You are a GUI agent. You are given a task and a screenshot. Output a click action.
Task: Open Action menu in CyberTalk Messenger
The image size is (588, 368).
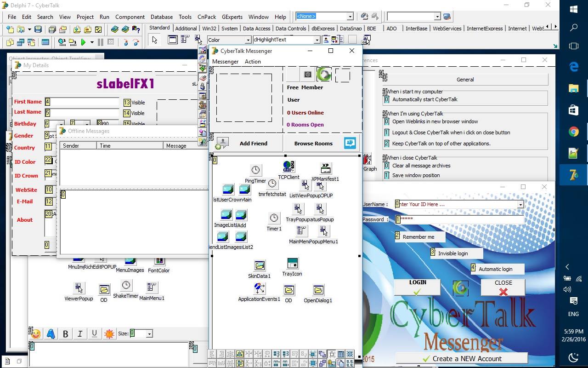pyautogui.click(x=253, y=61)
